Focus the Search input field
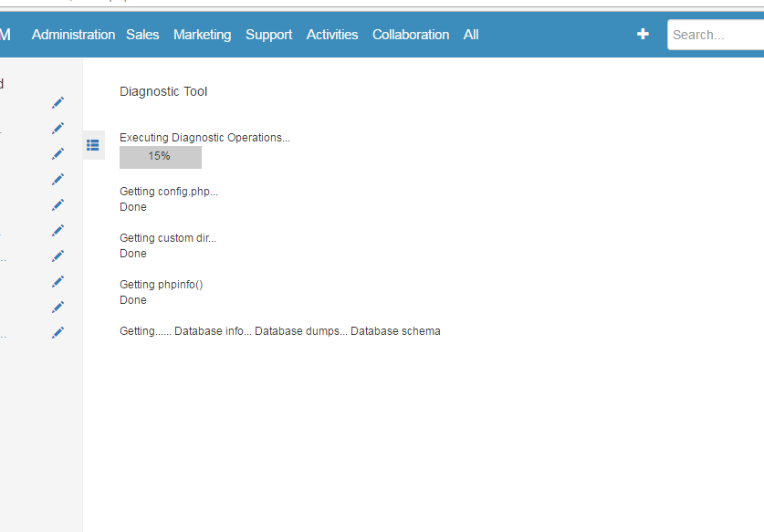Viewport: 764px width, 532px height. click(x=716, y=35)
